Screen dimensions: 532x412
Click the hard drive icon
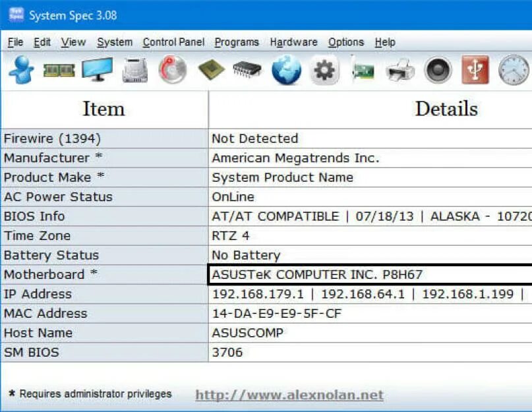tap(135, 71)
